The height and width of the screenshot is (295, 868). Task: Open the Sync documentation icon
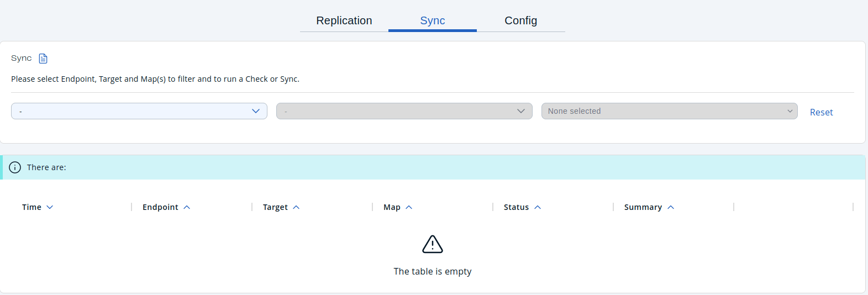(x=43, y=59)
